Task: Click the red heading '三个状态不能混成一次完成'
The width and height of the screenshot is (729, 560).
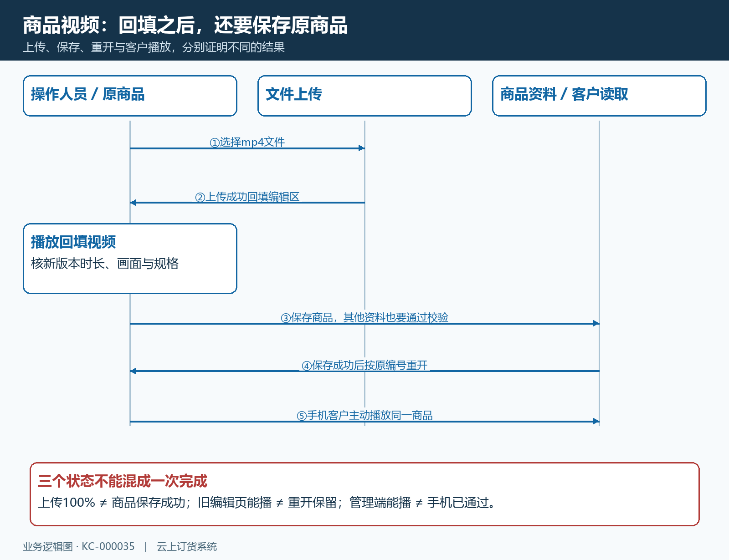Action: click(123, 481)
